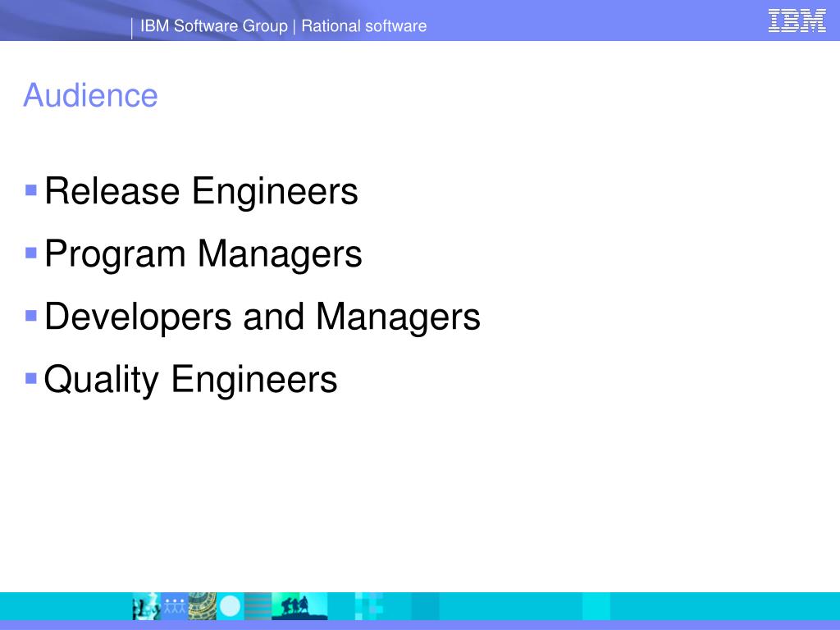
Task: Click 'Developers and Managers' bullet text
Action: point(262,317)
